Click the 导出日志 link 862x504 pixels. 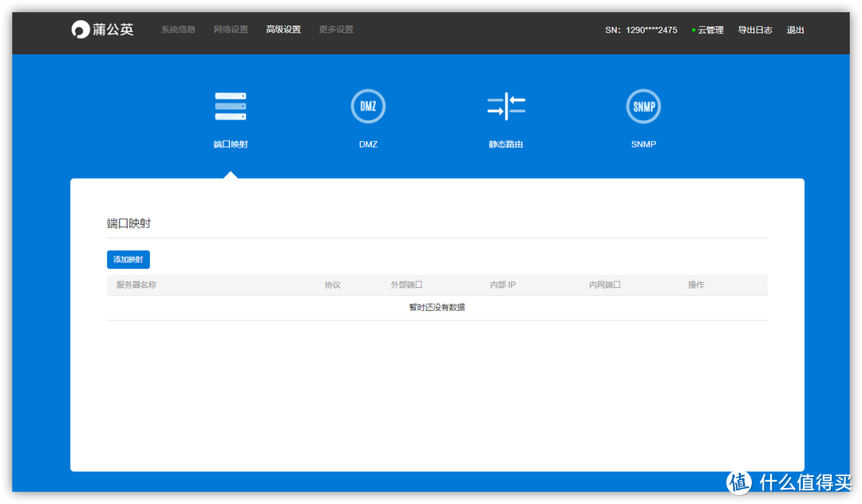[x=754, y=30]
